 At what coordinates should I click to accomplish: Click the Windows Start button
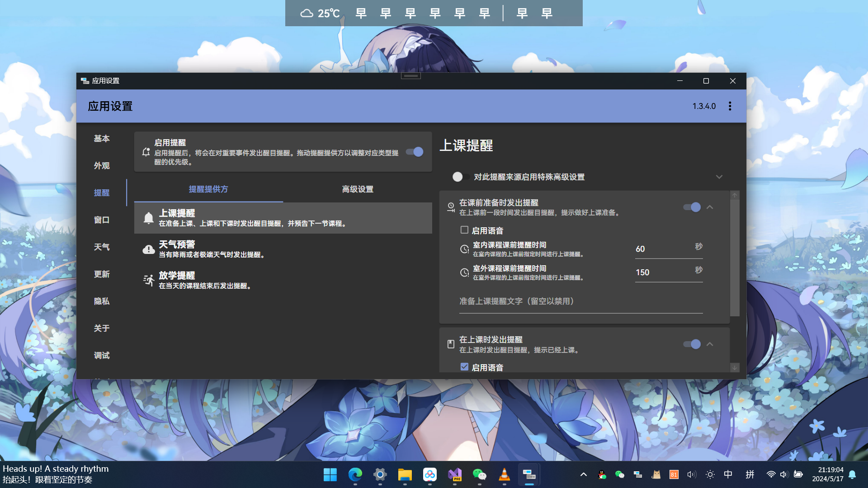coord(330,474)
